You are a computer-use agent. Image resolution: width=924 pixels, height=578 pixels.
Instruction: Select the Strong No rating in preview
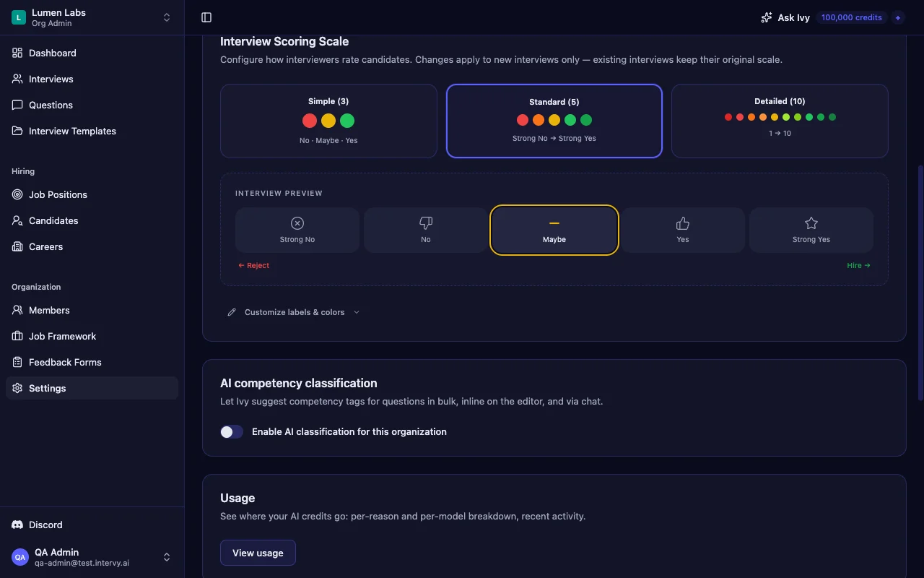tap(297, 230)
